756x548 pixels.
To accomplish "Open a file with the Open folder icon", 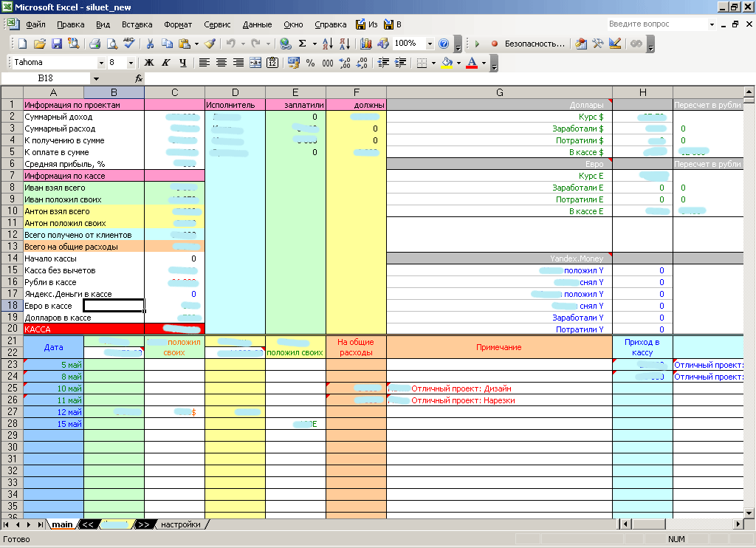I will pos(40,44).
